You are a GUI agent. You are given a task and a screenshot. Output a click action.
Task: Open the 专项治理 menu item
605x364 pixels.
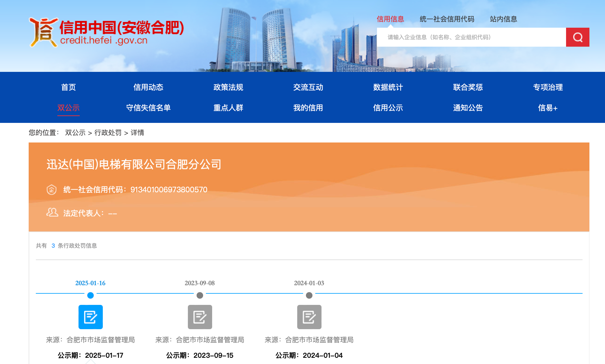548,87
